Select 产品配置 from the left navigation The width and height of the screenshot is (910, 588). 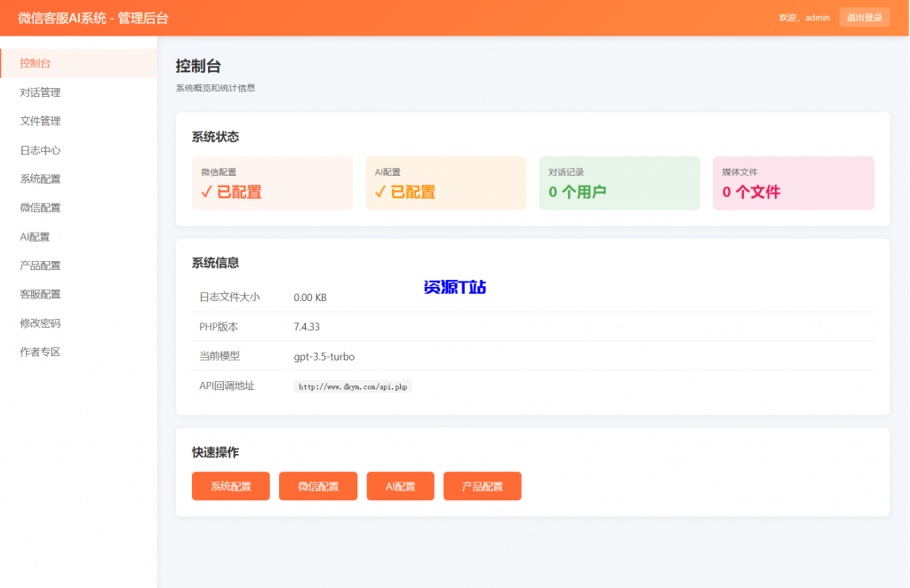point(44,265)
